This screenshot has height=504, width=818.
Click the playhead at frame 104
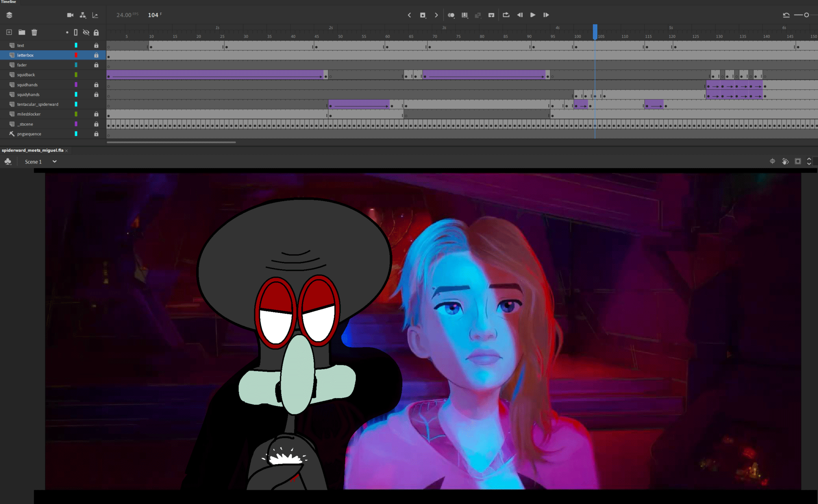(x=595, y=31)
